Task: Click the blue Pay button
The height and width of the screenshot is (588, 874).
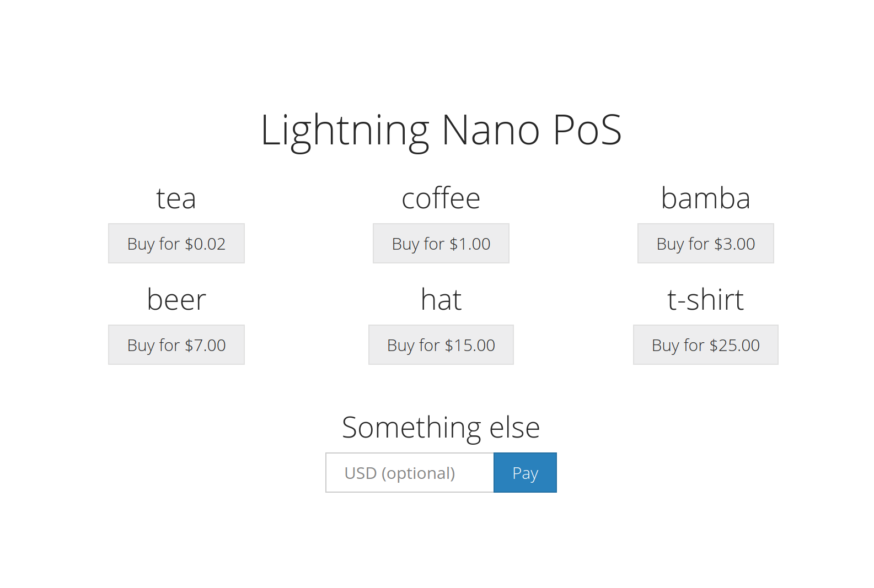Action: click(525, 472)
